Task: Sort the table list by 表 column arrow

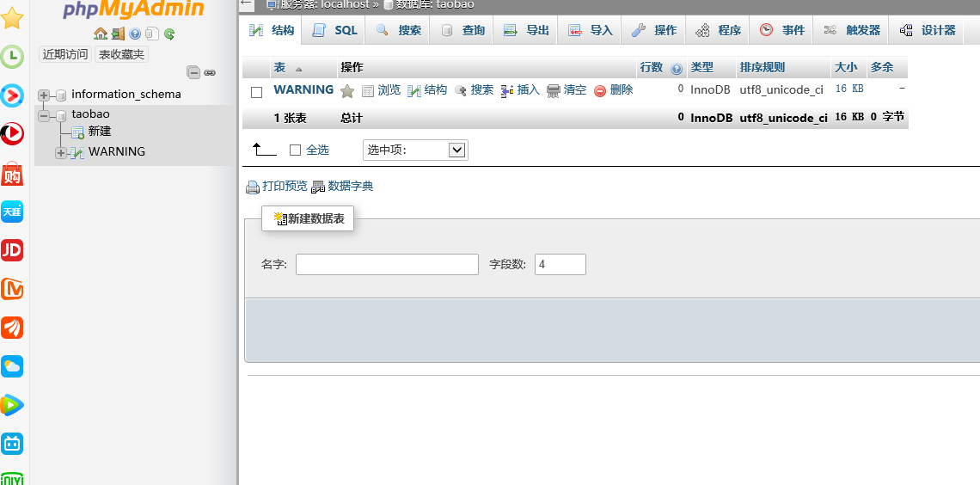Action: (x=299, y=69)
